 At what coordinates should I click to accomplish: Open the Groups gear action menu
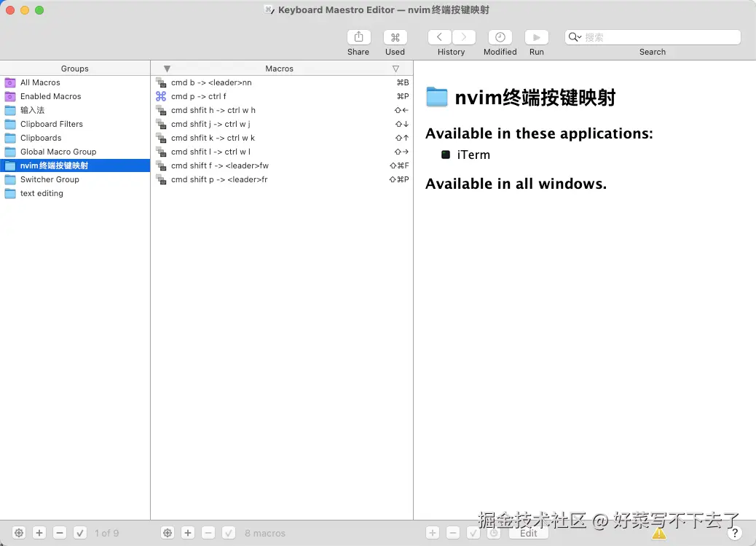click(19, 533)
